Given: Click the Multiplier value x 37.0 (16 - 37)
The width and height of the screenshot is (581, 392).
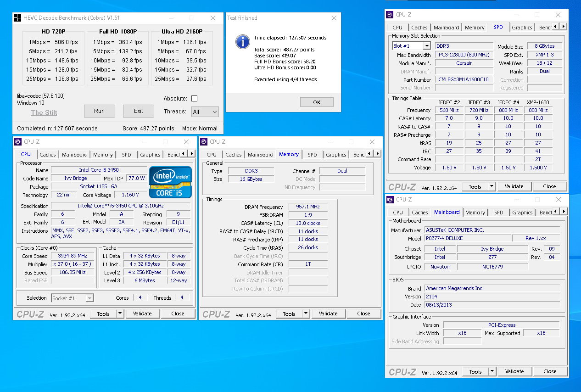Looking at the screenshot, I should (x=72, y=264).
